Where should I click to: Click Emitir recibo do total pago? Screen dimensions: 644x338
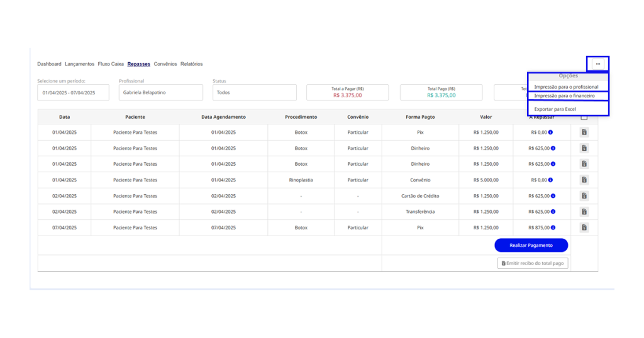533,263
